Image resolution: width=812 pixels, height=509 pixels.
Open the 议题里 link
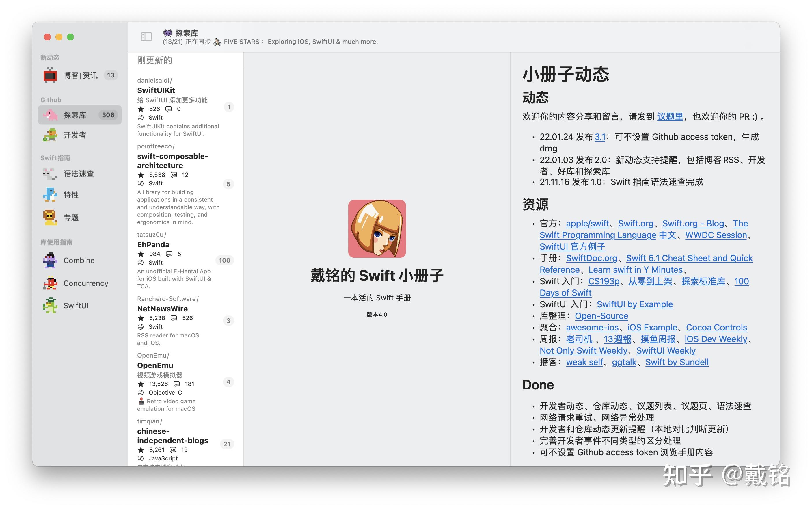click(x=670, y=116)
